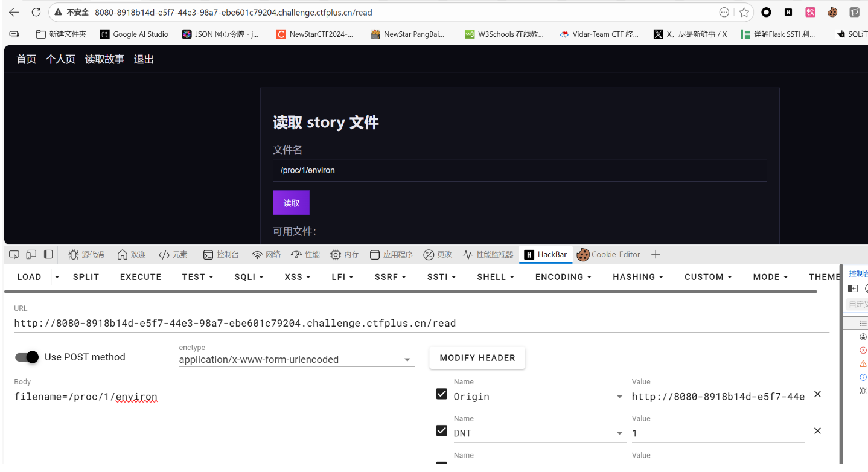Toggle the Use POST method switch
Image resolution: width=868 pixels, height=472 pixels.
point(27,357)
